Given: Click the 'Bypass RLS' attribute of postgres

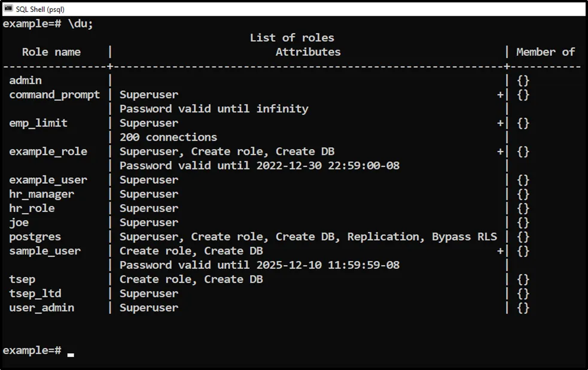Looking at the screenshot, I should [x=464, y=236].
